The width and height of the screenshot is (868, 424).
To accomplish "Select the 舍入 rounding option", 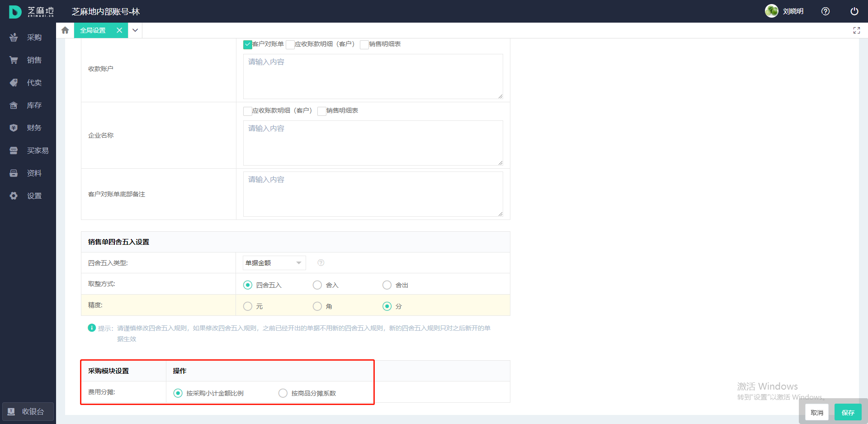I will 317,285.
